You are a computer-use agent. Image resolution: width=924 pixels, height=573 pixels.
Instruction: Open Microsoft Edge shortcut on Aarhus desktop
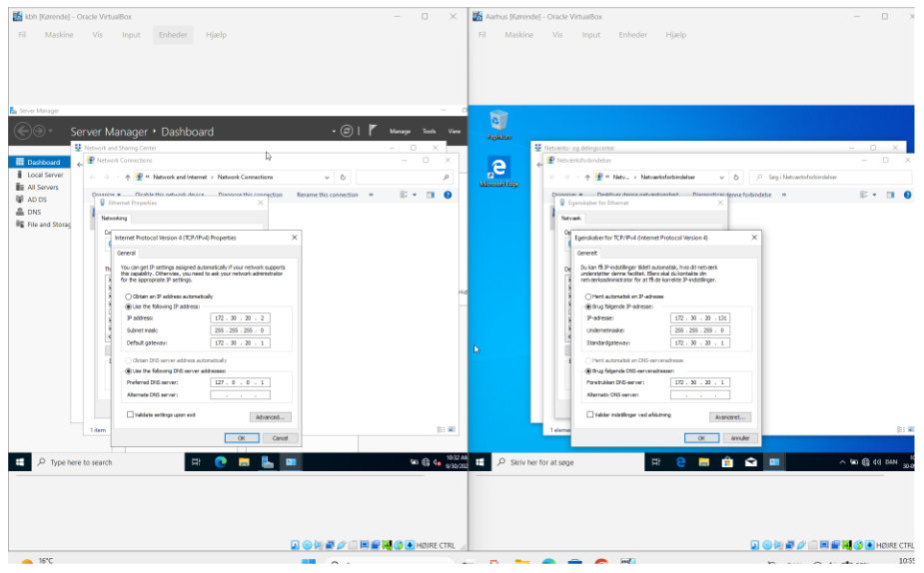pos(498,172)
